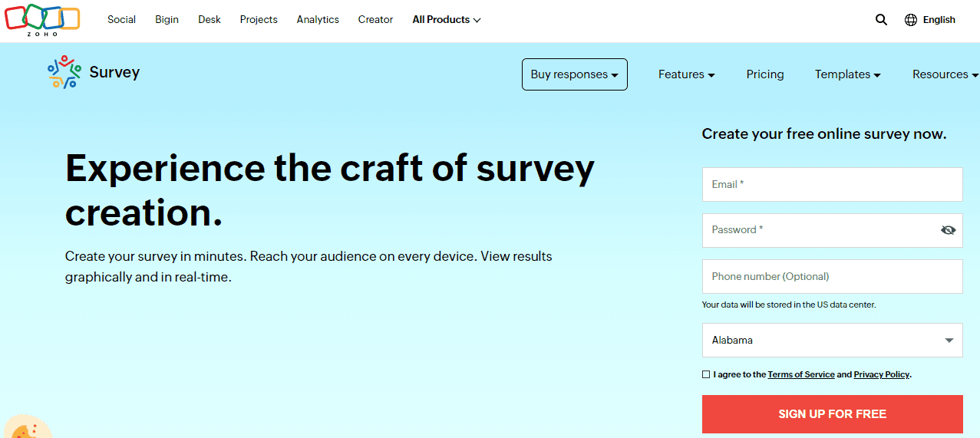The height and width of the screenshot is (438, 980).
Task: Focus the Email input field
Action: [x=832, y=184]
